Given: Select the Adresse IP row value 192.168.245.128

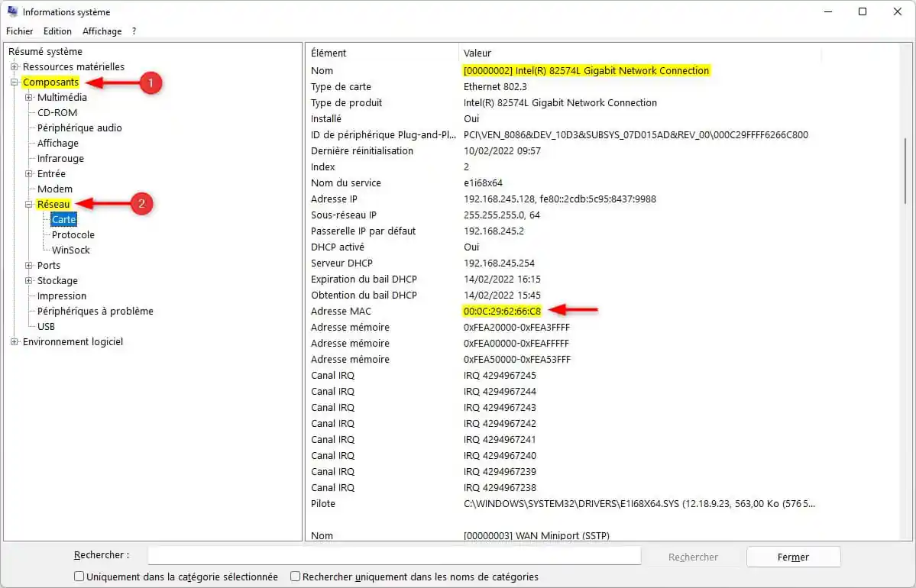Looking at the screenshot, I should (x=560, y=199).
